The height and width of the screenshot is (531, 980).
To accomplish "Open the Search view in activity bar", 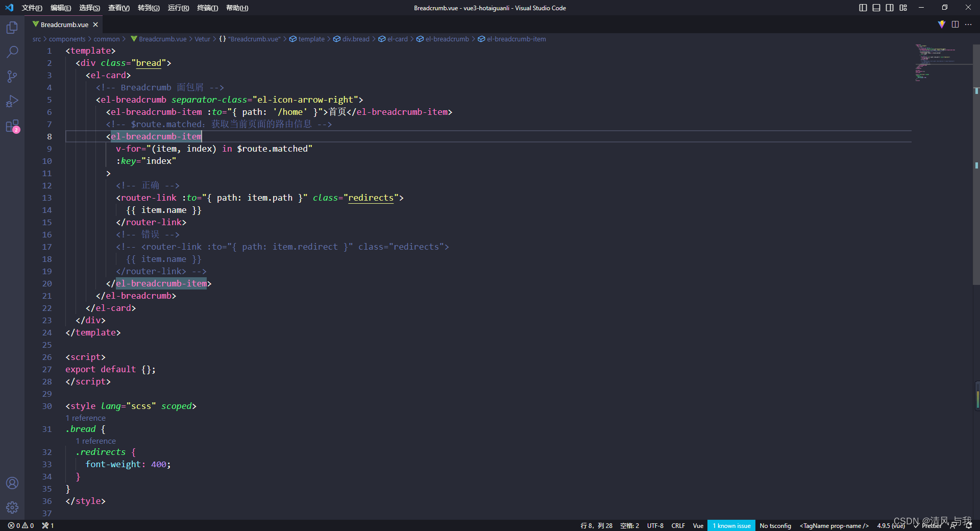I will (x=12, y=52).
